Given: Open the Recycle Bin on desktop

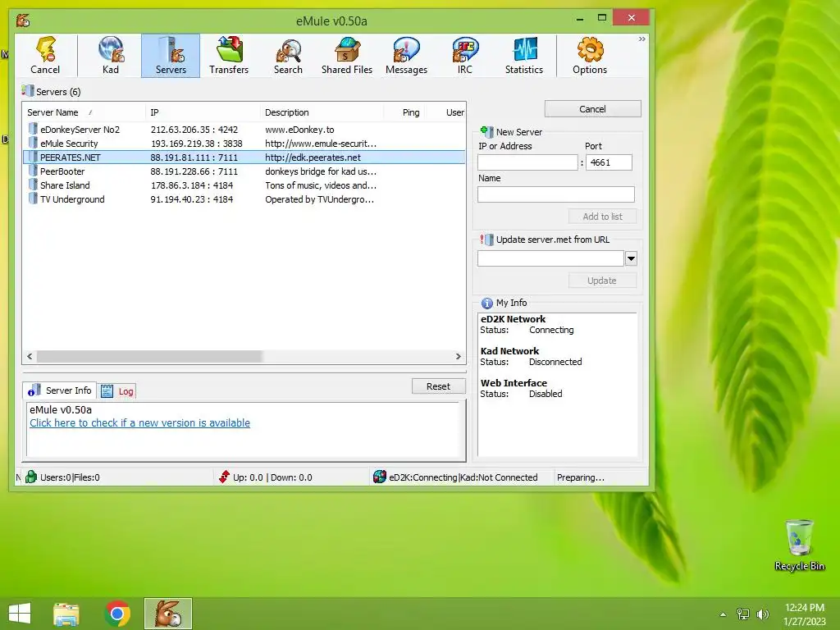Looking at the screenshot, I should [x=799, y=545].
